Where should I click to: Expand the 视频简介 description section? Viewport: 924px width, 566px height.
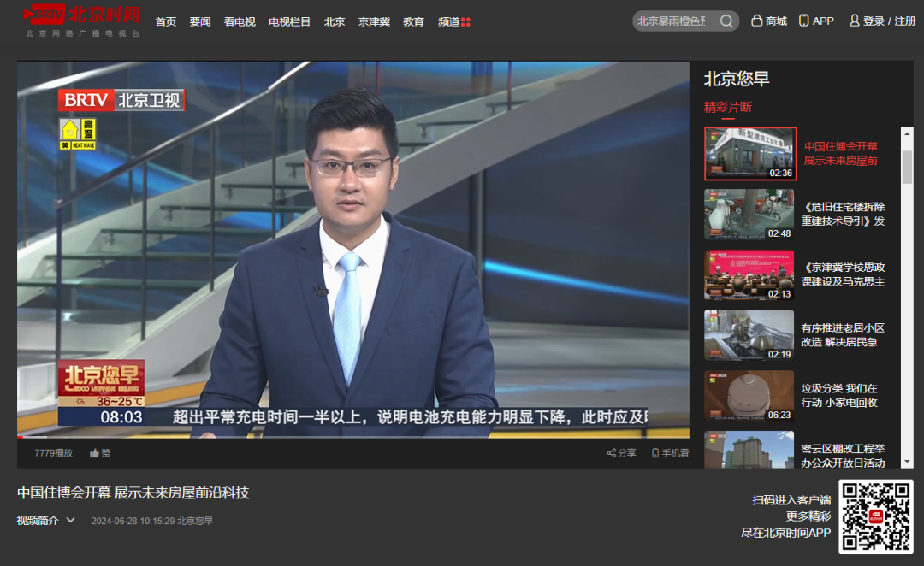[x=38, y=519]
